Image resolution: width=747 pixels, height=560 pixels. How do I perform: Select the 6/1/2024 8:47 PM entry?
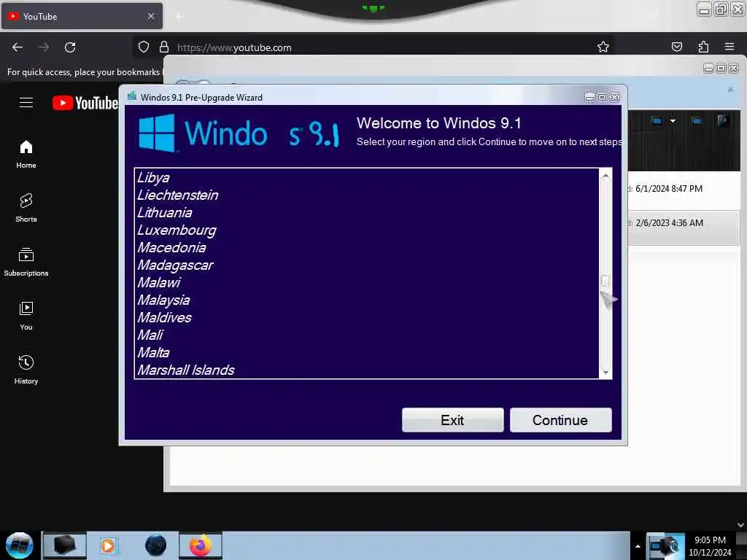(x=684, y=189)
